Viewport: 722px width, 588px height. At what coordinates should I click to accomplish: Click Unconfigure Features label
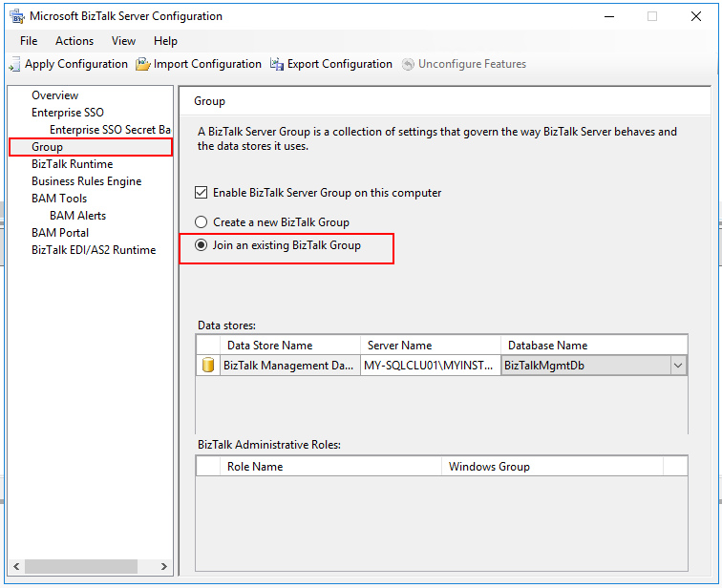click(x=472, y=64)
